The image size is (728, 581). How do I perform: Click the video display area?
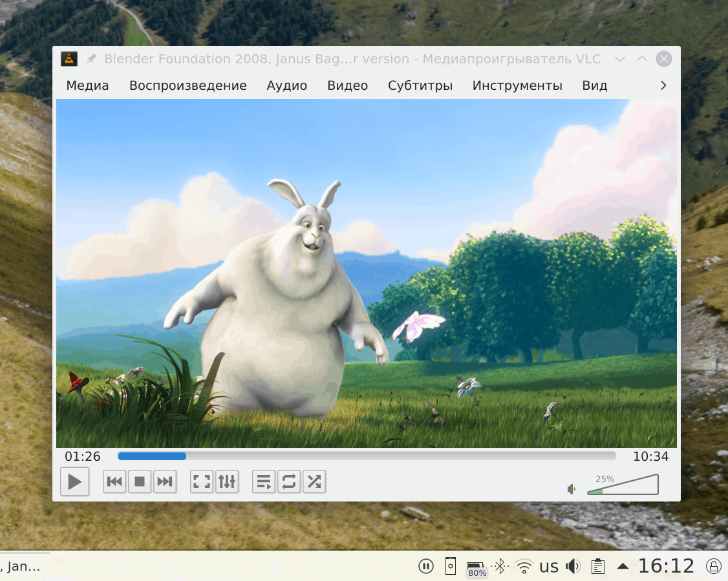click(x=367, y=273)
